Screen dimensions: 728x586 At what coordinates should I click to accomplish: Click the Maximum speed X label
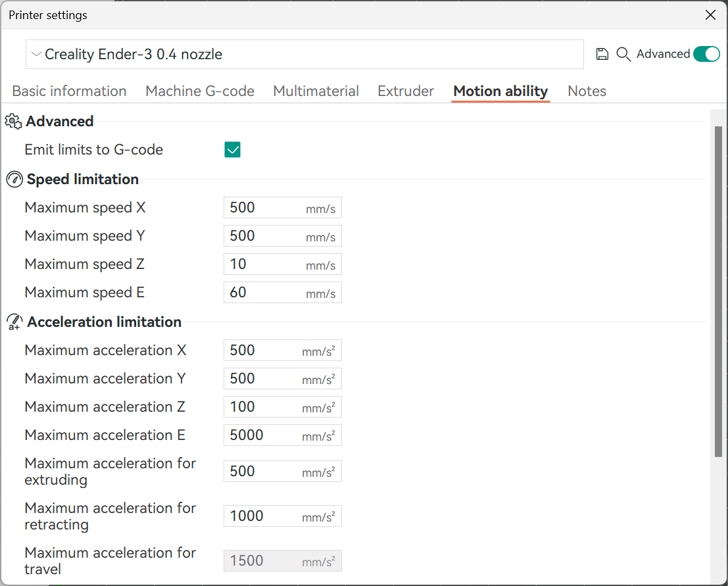coord(85,208)
